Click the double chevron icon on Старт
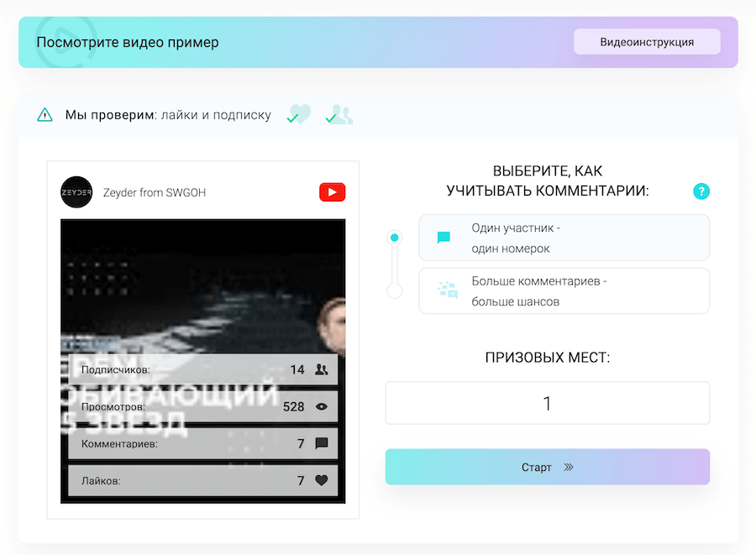 pos(569,467)
